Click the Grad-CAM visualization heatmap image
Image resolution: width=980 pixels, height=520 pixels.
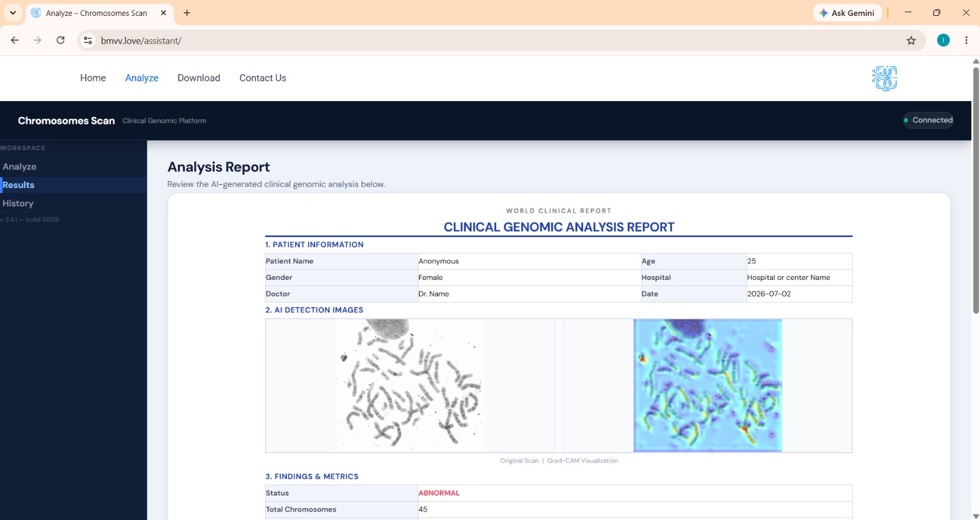[707, 385]
